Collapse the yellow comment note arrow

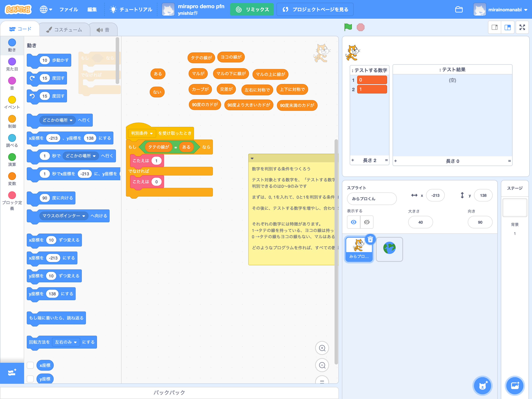(x=252, y=158)
